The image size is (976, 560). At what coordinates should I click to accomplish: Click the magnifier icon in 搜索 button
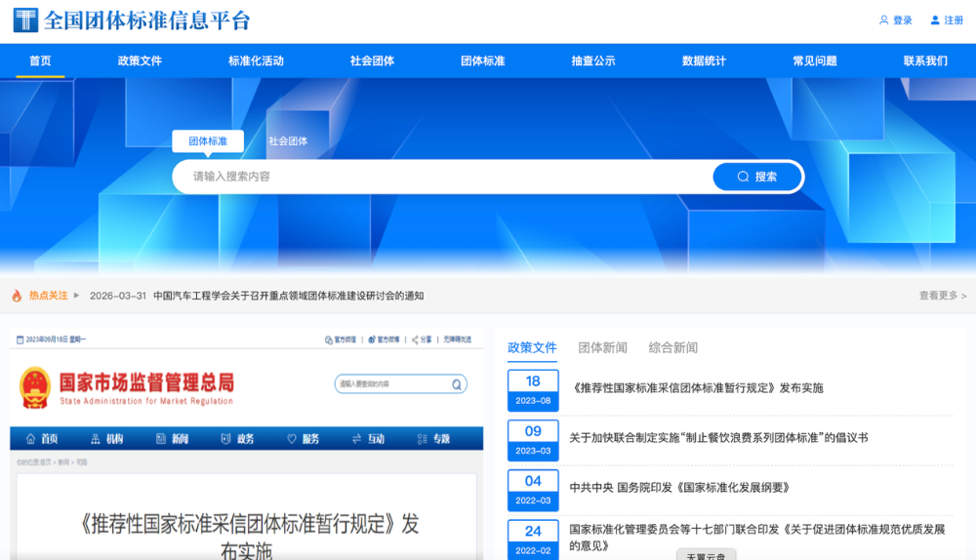(743, 177)
